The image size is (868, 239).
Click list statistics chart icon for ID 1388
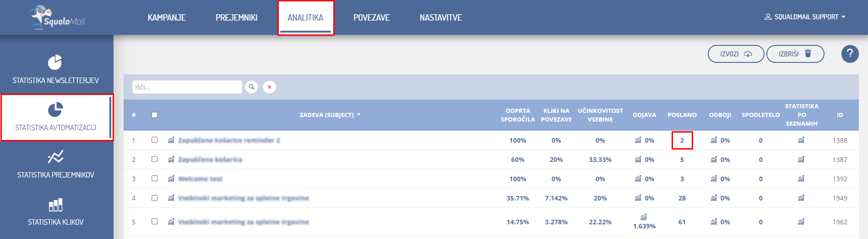click(x=801, y=140)
